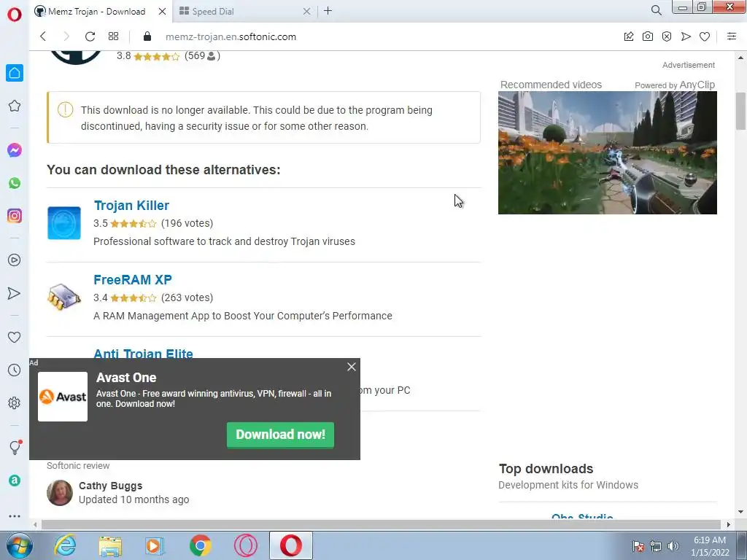Click the vertical scrollbar thumb

click(x=741, y=111)
